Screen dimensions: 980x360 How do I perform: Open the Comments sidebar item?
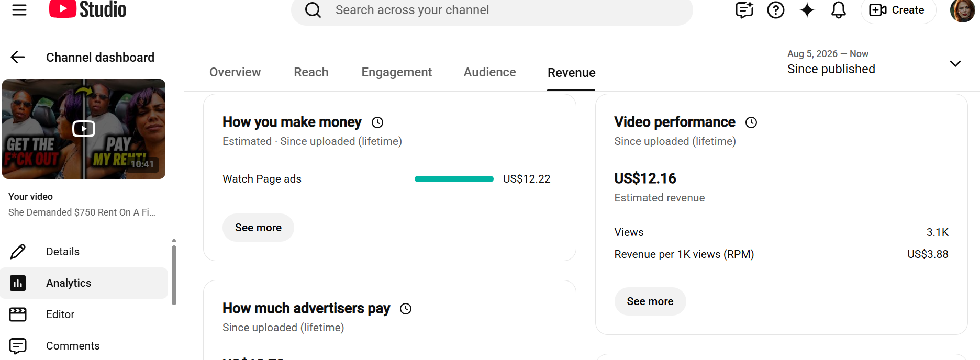84,346
